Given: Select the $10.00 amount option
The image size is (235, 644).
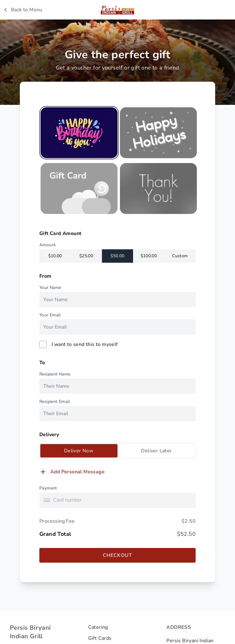Looking at the screenshot, I should [x=55, y=256].
